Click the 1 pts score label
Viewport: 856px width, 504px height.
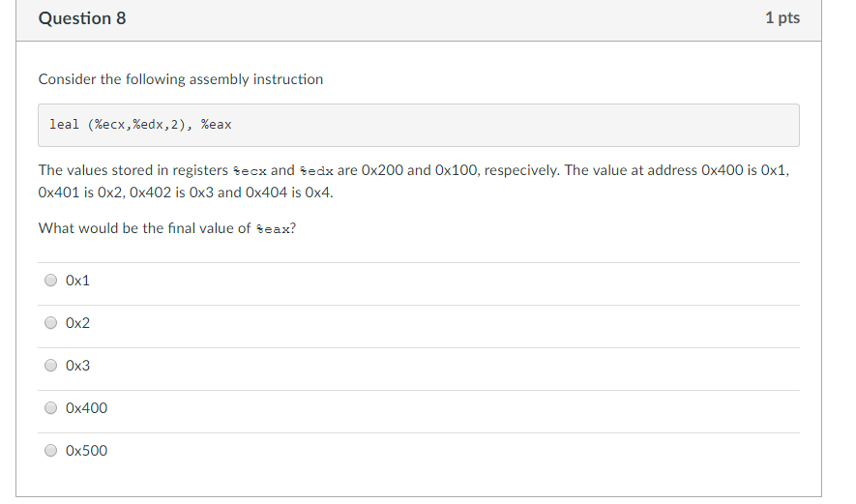782,18
